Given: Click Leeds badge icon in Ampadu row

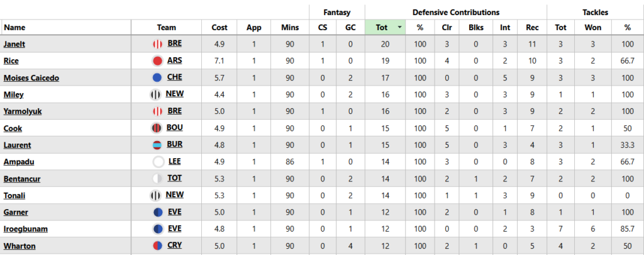Looking at the screenshot, I should [x=158, y=162].
